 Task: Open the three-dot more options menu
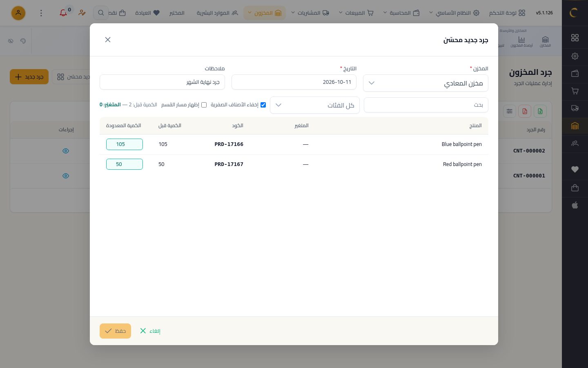(41, 13)
